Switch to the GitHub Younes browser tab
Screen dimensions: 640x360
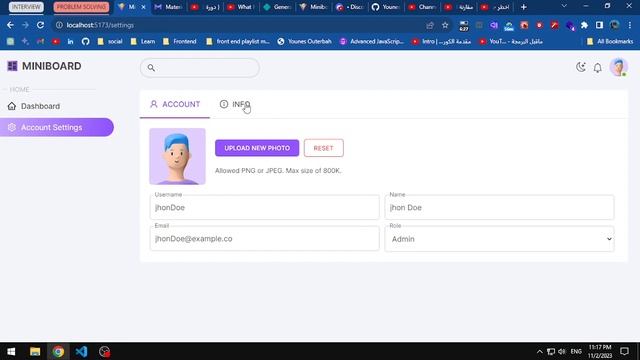point(385,7)
